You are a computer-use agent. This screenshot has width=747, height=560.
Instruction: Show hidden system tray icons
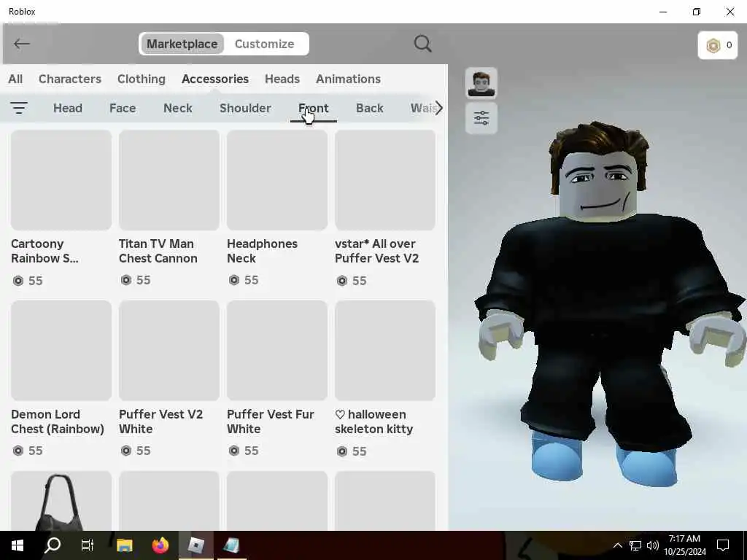point(617,545)
